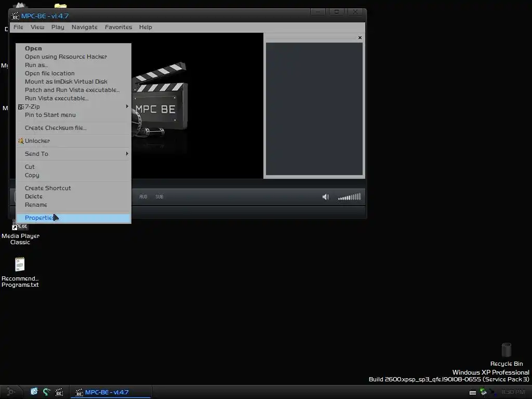Launch MPC-BE from quick launch clapperboard
532x399 pixels.
pyautogui.click(x=59, y=392)
